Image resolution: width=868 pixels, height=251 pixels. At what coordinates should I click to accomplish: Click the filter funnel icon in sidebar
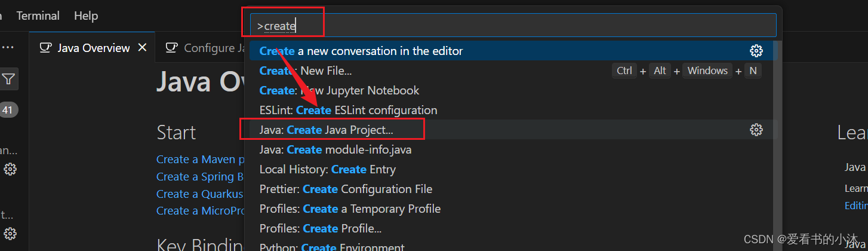(x=8, y=79)
